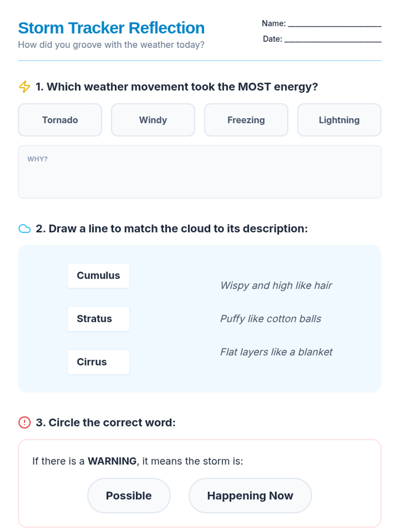Circle the Happening Now answer pill
This screenshot has width=399, height=532.
click(250, 495)
